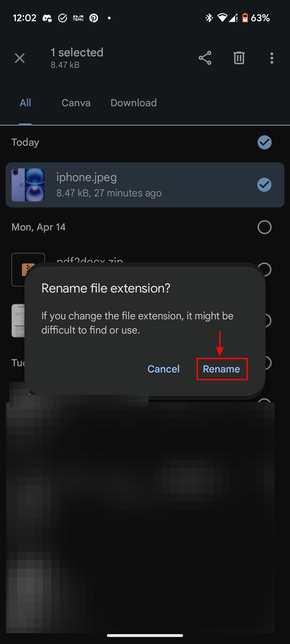290x644 pixels.
Task: Open the share options for the selected file
Action: click(205, 58)
